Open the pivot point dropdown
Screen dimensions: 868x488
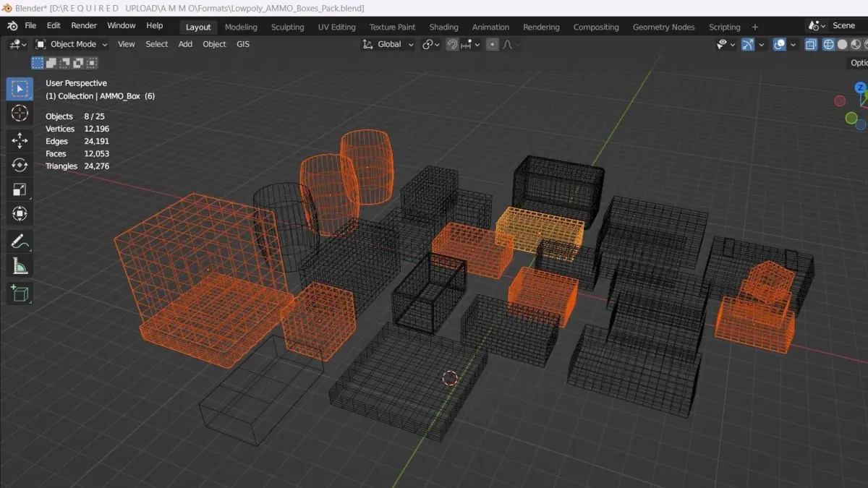pos(431,44)
